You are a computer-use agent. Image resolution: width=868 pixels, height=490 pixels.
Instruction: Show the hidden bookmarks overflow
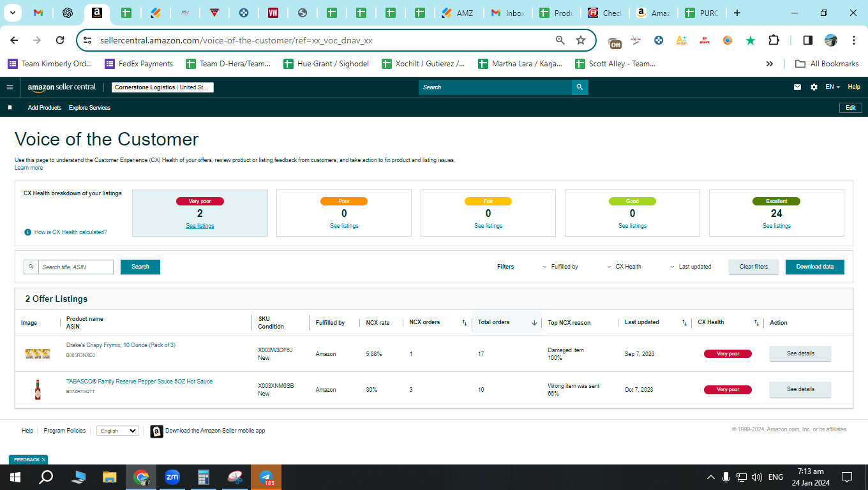pos(770,64)
